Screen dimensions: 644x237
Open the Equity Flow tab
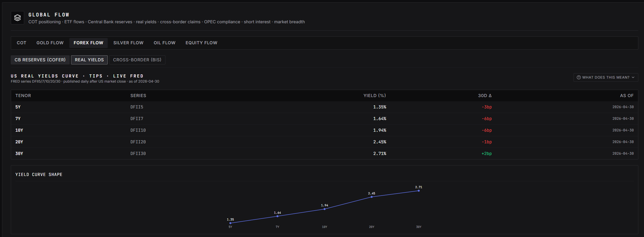[x=201, y=43]
